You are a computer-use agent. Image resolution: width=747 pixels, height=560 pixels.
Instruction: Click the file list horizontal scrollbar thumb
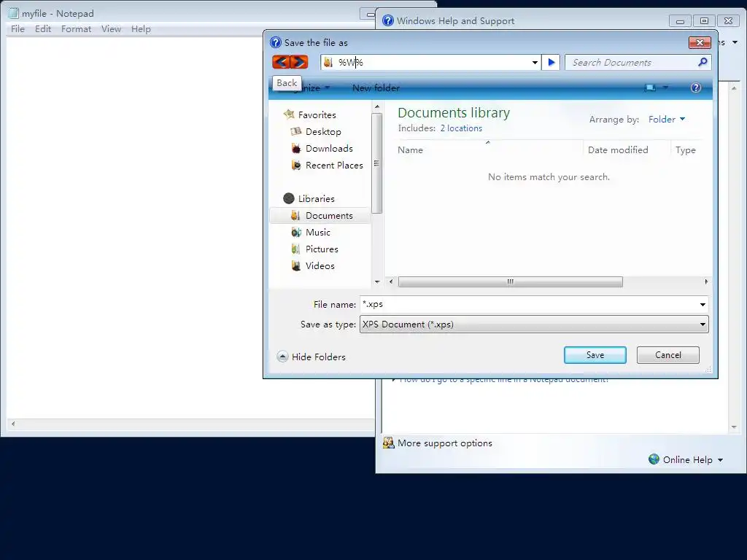pos(510,281)
